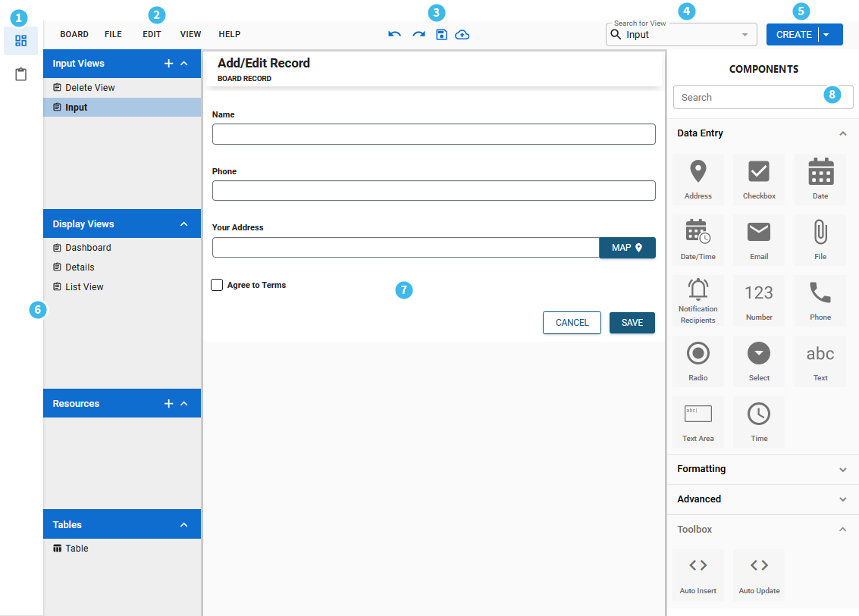The width and height of the screenshot is (859, 616).
Task: Collapse the Display Views panel
Action: 183,224
